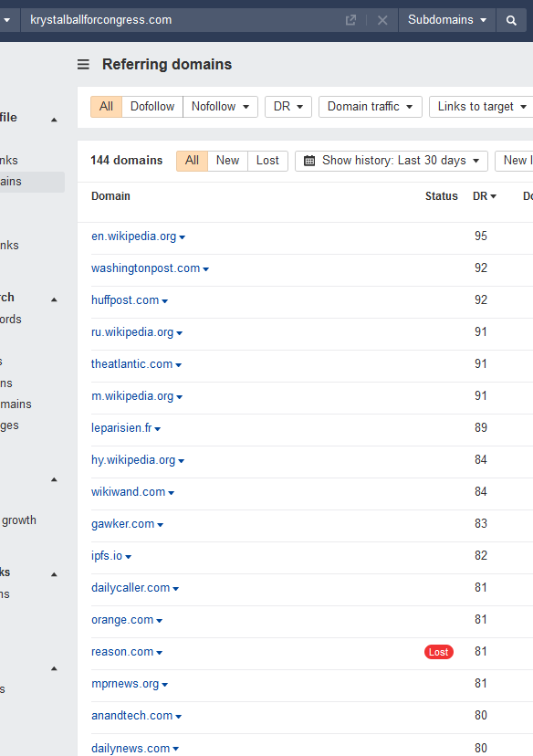Open Show history: Last 30 days dropdown

392,161
